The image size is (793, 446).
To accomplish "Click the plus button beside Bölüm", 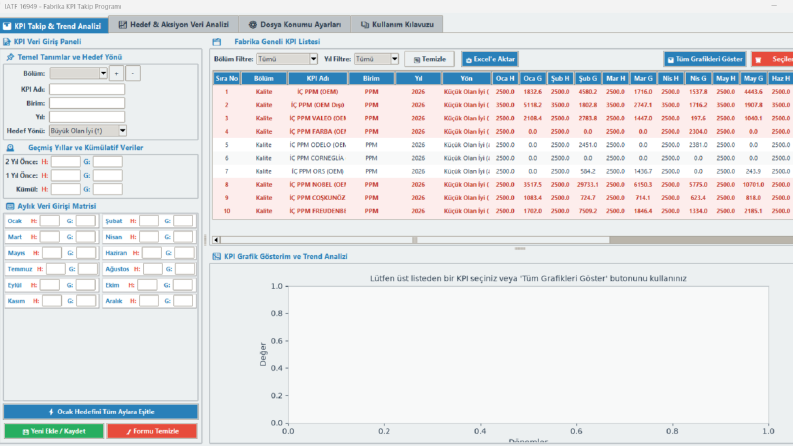I will click(116, 73).
